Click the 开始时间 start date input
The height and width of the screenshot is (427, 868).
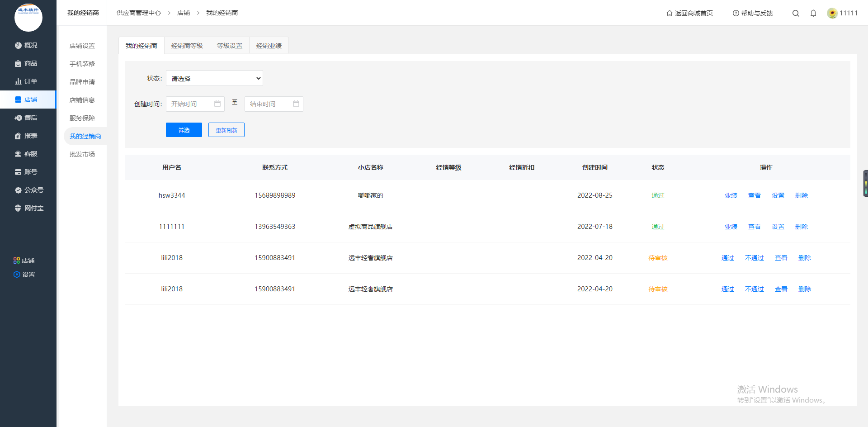[x=195, y=104]
